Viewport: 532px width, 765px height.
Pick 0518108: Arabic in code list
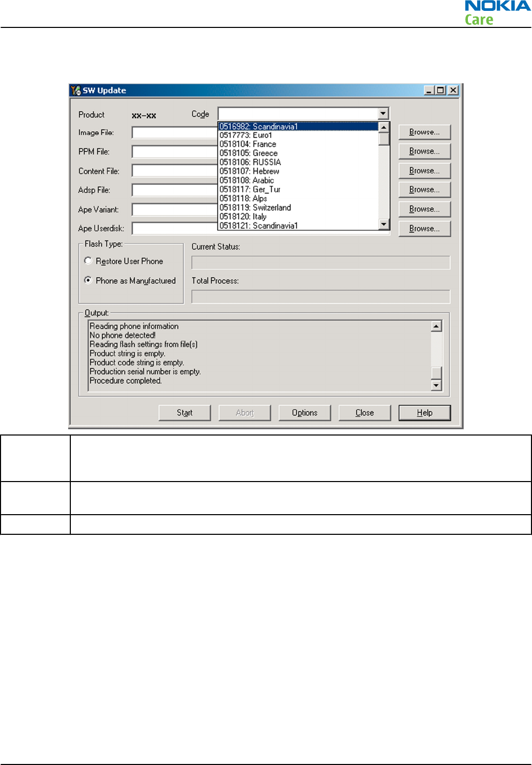pos(298,181)
